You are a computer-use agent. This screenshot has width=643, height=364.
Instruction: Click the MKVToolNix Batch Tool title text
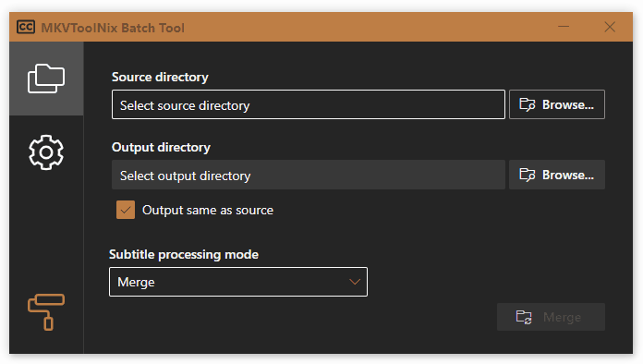click(x=113, y=28)
